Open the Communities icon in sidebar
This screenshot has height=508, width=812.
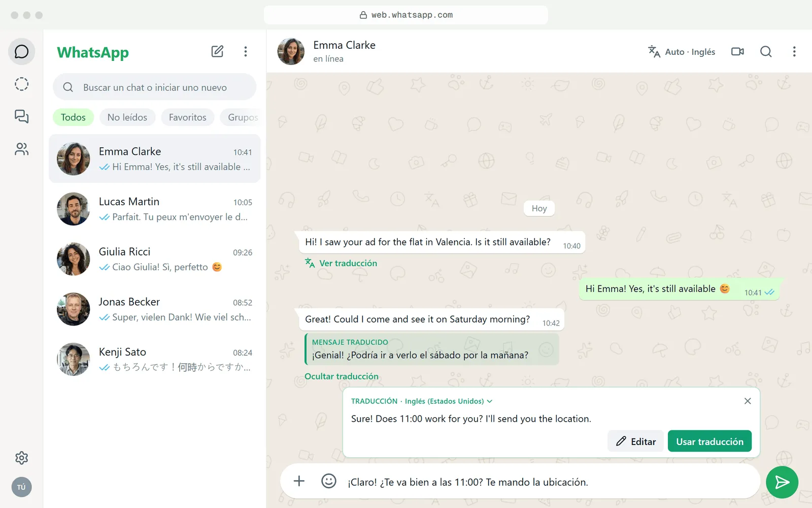click(21, 149)
